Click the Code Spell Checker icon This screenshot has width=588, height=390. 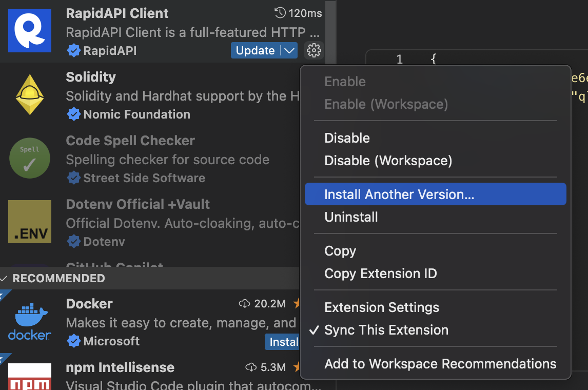click(29, 158)
